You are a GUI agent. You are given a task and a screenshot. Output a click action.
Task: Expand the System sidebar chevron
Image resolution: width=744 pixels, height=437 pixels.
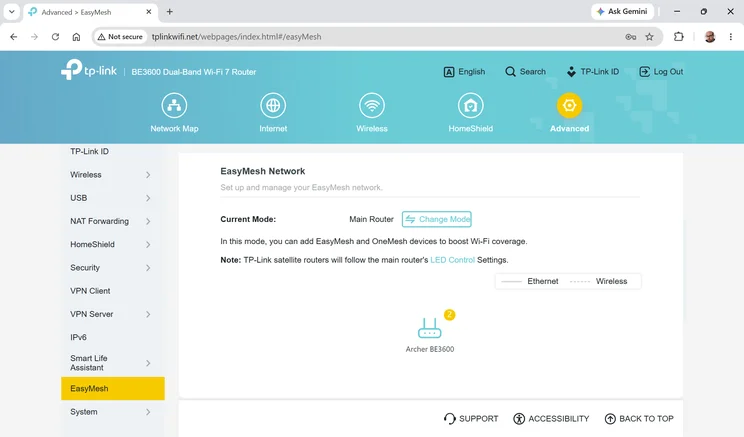(148, 412)
